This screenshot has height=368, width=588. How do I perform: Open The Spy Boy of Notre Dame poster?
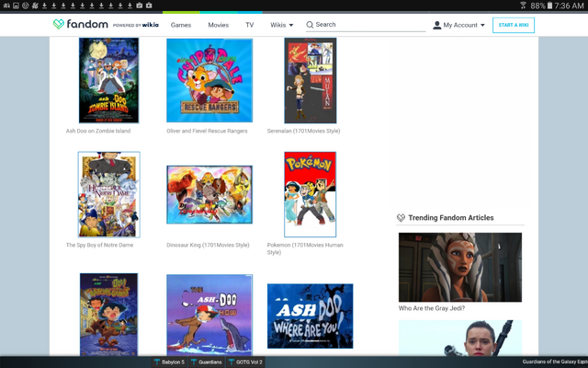click(x=108, y=194)
